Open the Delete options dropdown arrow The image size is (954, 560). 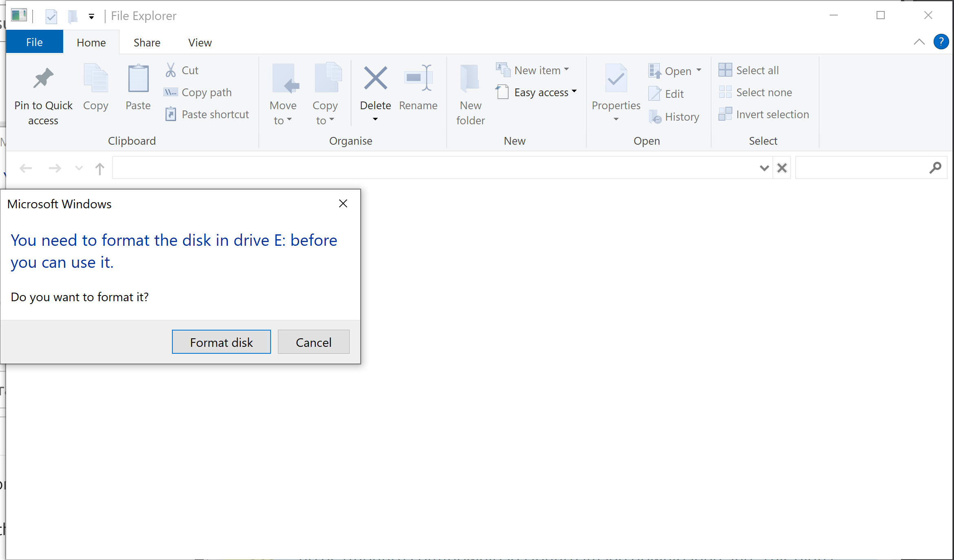[375, 119]
